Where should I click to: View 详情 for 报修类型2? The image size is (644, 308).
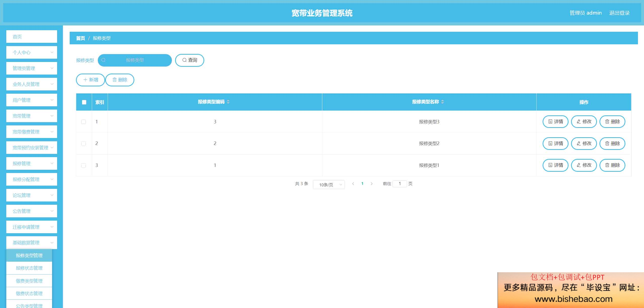(555, 144)
